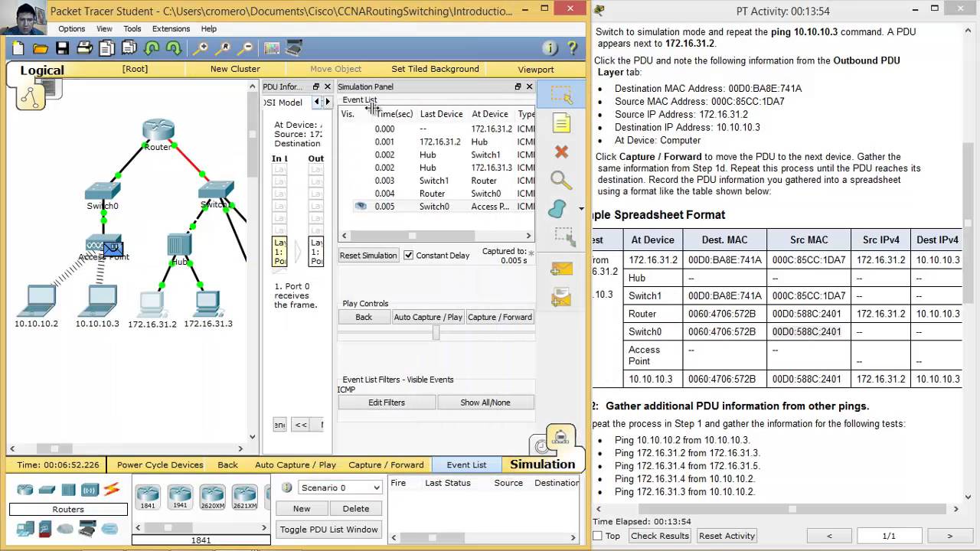Toggle the Constant Delay checkbox

[409, 256]
